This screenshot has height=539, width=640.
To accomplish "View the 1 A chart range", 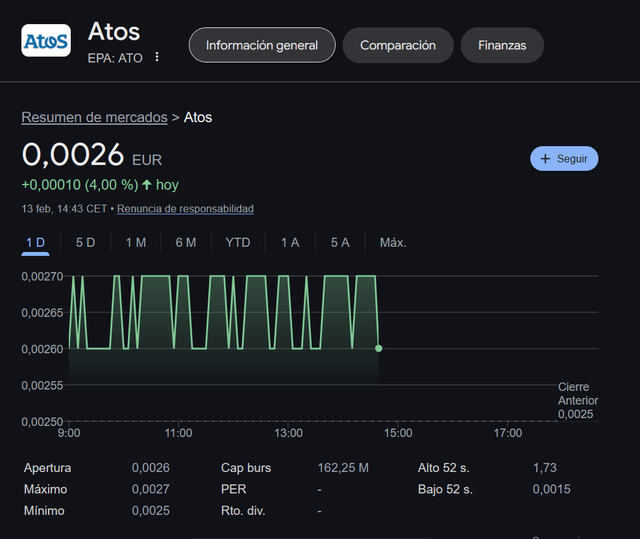I will 290,243.
